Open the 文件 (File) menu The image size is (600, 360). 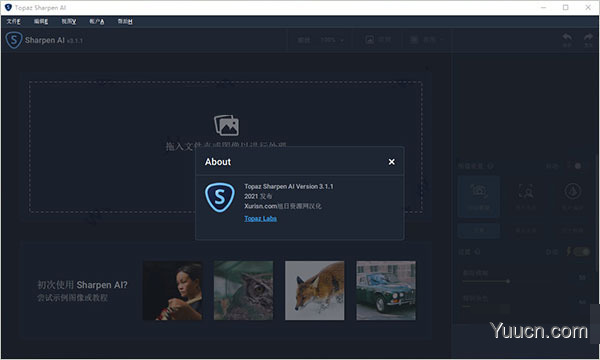13,21
